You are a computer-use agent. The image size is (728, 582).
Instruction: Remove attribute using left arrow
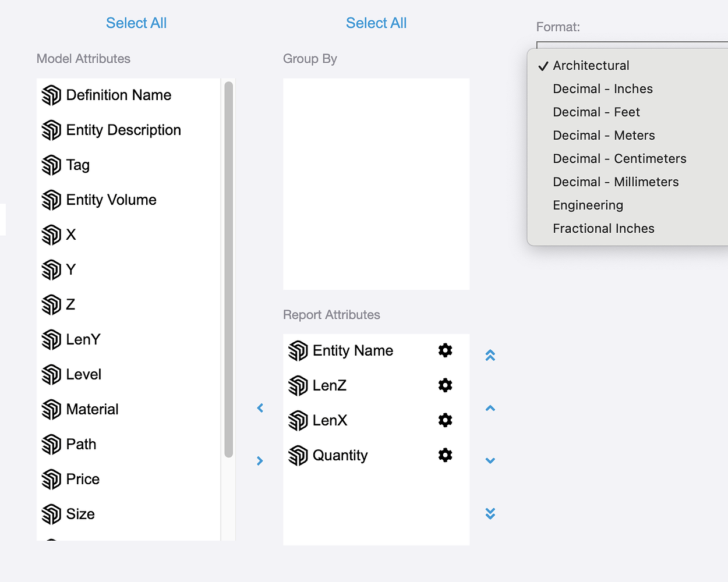[260, 408]
